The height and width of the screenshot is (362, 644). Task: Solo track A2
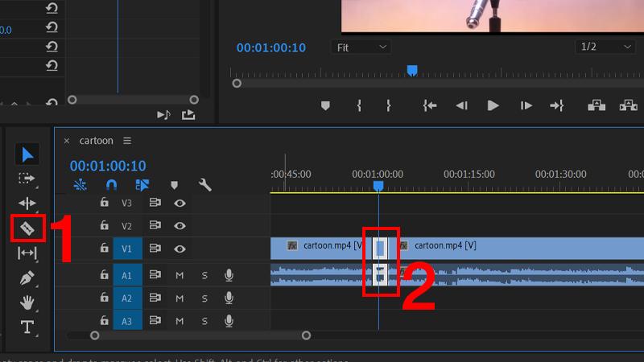coord(204,298)
